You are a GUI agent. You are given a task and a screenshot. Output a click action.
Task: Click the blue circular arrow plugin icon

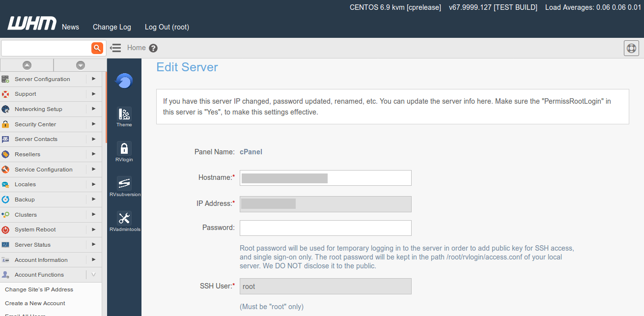tap(124, 81)
